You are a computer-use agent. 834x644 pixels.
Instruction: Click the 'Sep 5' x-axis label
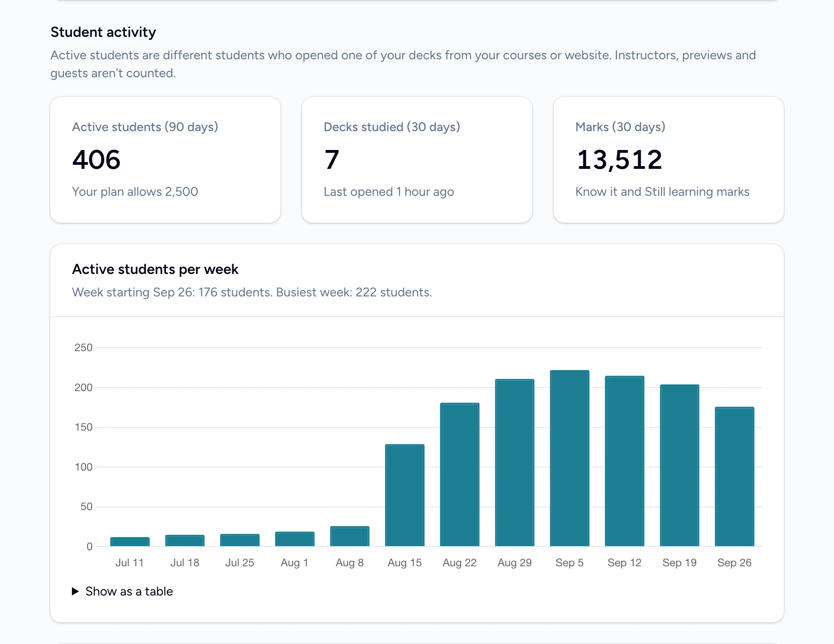[x=569, y=563]
